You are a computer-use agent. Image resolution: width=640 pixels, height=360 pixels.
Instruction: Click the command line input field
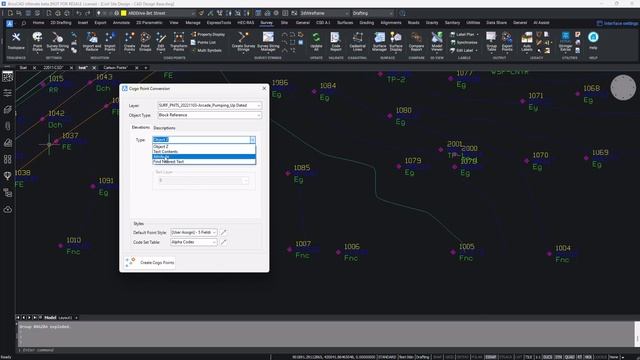[x=327, y=350]
